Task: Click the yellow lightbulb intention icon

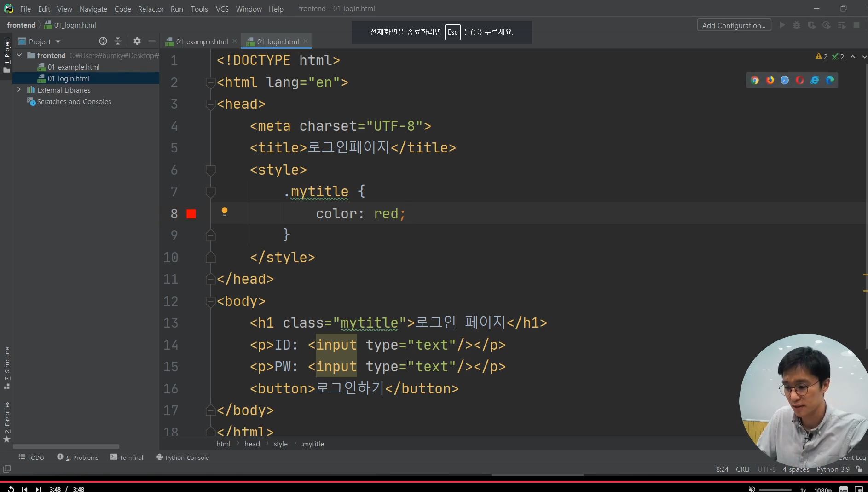Action: coord(225,211)
